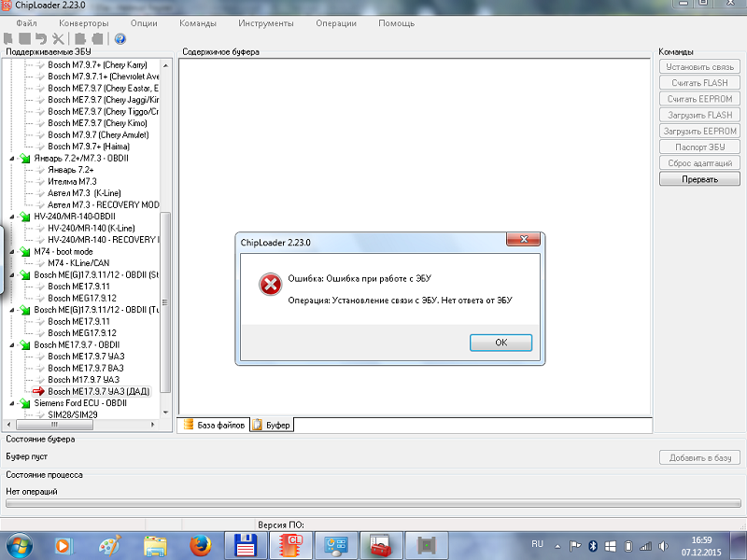Click the blue help question mark icon
Screen dimensions: 747x560
(x=120, y=38)
